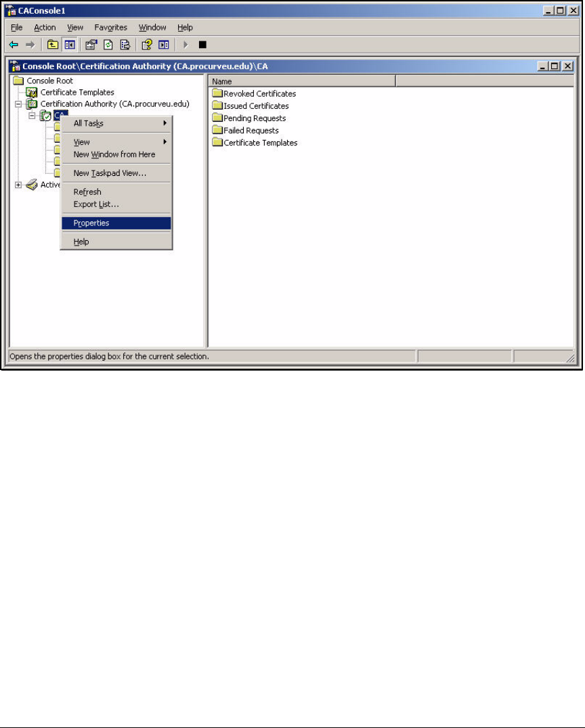Open the File menu
Screen dimensions: 585x728
click(17, 27)
